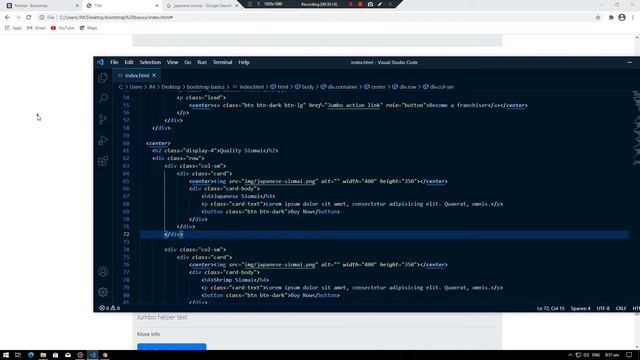Open the File menu in VS Code
Viewport: 640px width, 360px height.
pyautogui.click(x=114, y=62)
